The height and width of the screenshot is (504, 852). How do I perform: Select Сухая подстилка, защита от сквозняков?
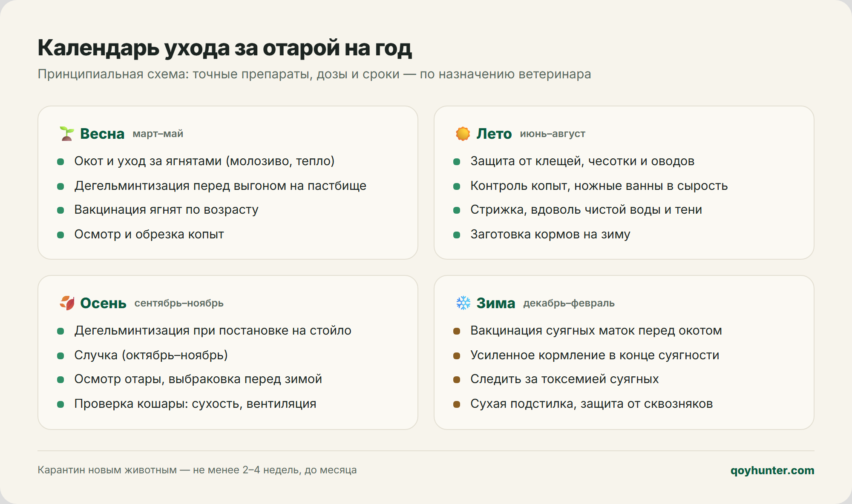592,404
